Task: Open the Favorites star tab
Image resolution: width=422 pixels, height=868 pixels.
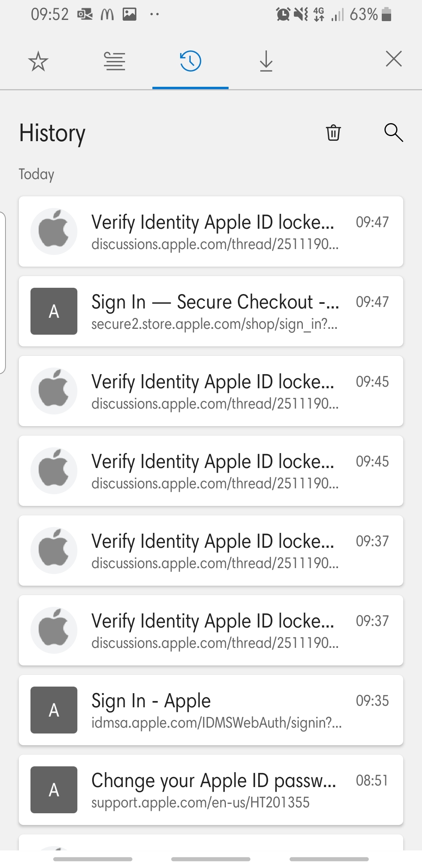Action: [38, 61]
